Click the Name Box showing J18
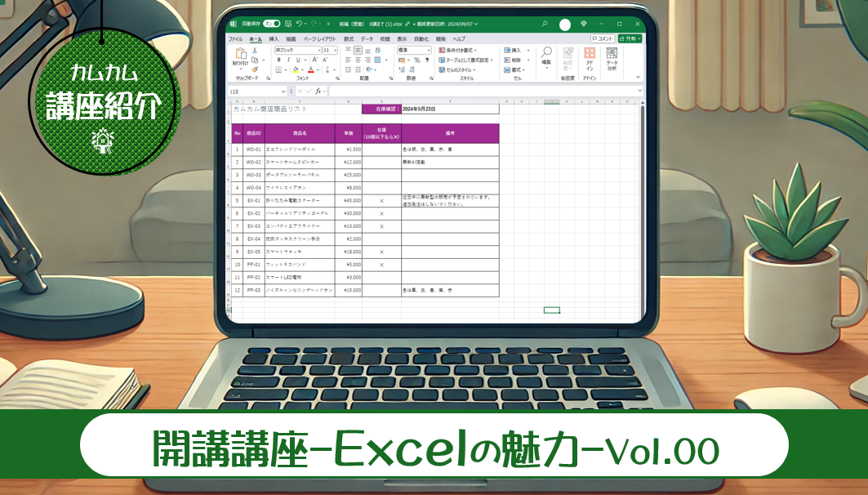Viewport: 868px width, 495px height. click(257, 91)
